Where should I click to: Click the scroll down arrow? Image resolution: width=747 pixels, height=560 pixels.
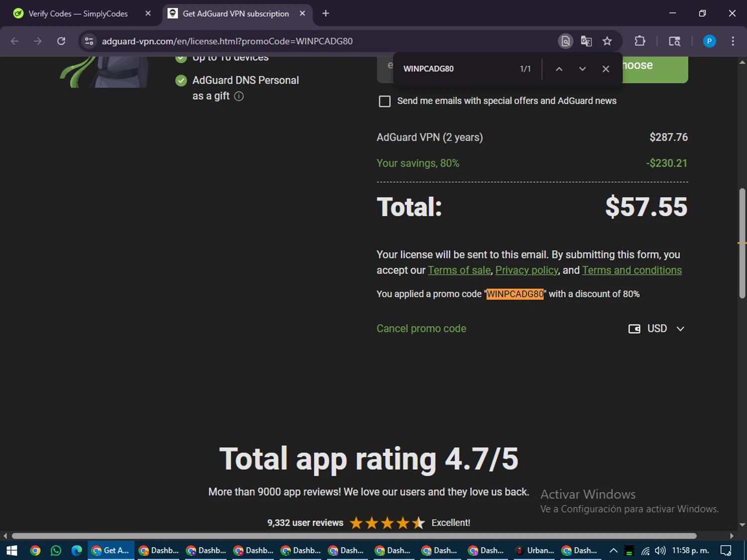coord(742,525)
